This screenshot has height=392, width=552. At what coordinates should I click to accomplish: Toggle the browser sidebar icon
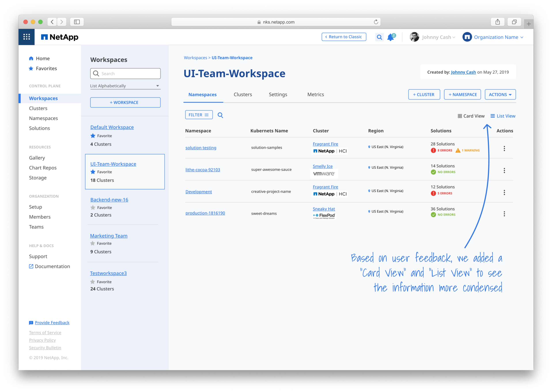(77, 22)
